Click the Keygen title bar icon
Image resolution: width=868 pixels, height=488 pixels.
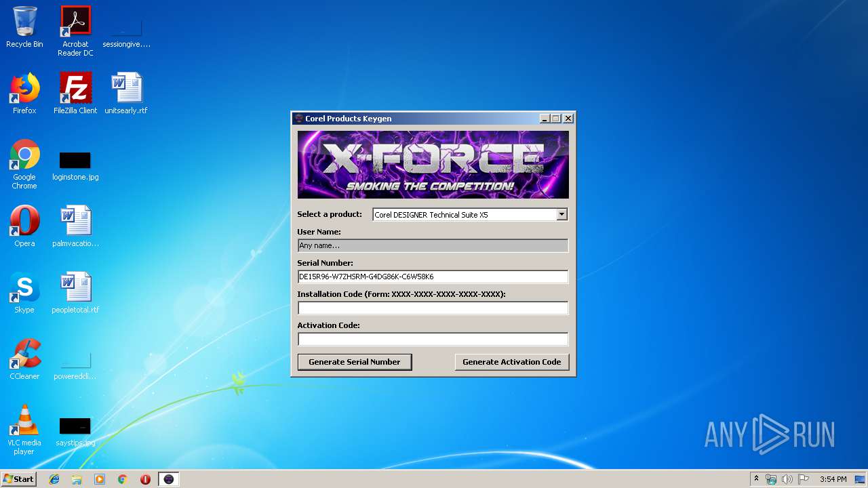pos(298,119)
